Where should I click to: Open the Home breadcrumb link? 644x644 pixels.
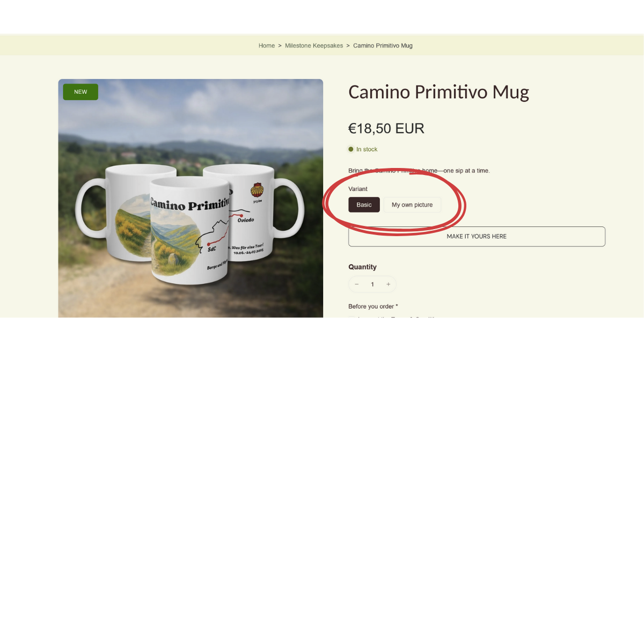267,46
